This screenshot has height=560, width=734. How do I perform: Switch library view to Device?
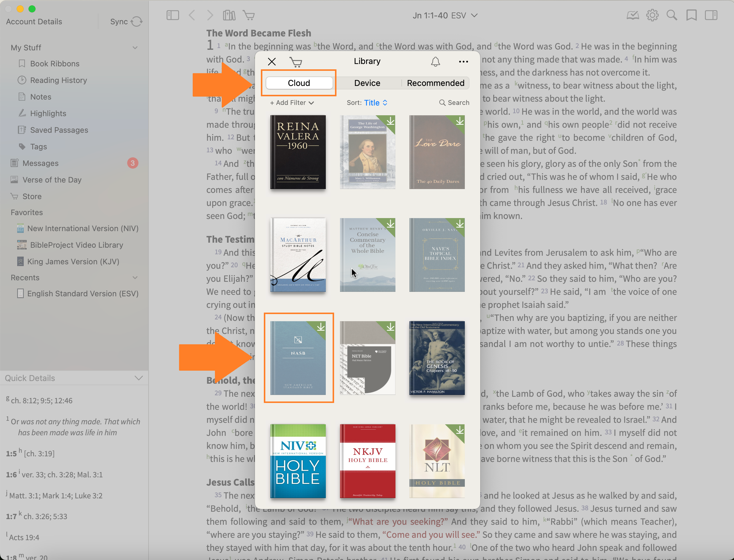367,83
